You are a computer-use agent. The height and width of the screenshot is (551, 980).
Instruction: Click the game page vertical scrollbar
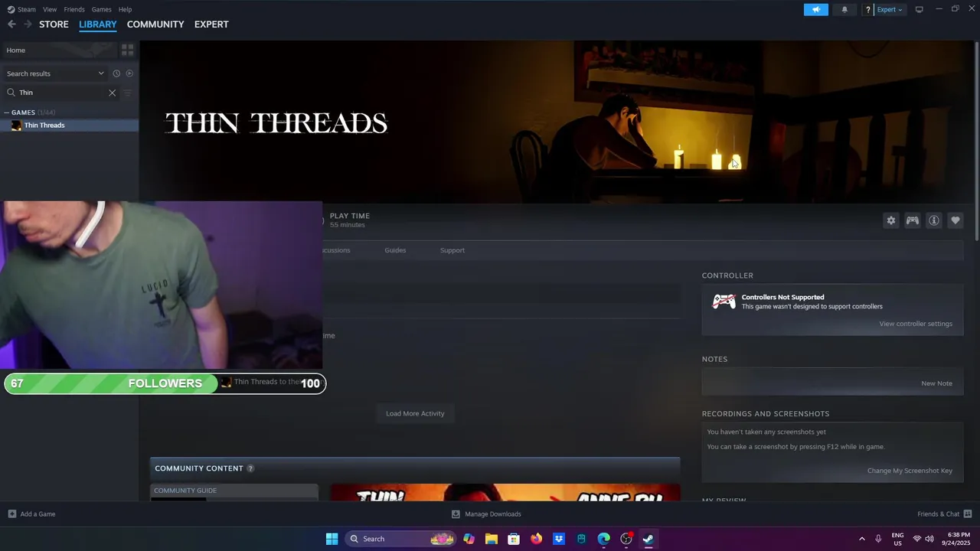coord(976,142)
